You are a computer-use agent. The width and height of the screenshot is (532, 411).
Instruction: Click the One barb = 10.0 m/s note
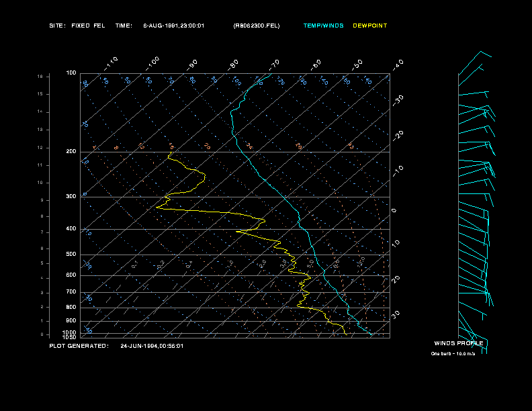coord(453,354)
